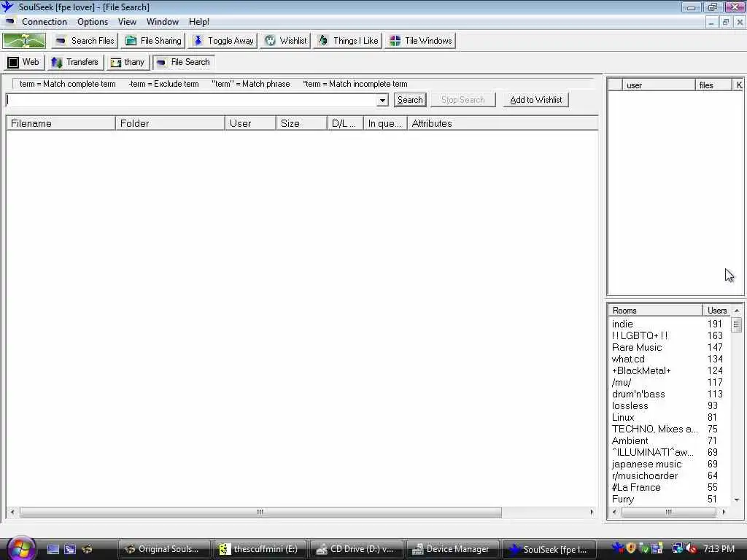Select the File Search tab
Viewport: 747px width, 560px height.
click(183, 63)
